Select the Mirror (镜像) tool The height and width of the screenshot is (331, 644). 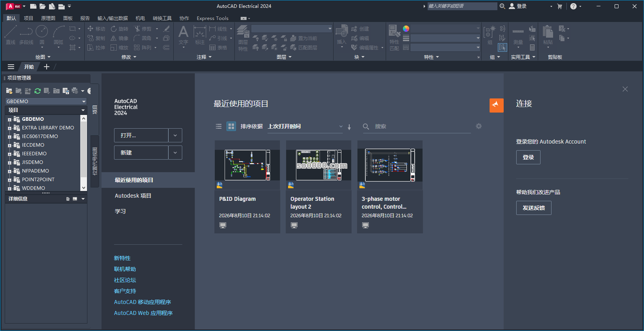coord(120,38)
